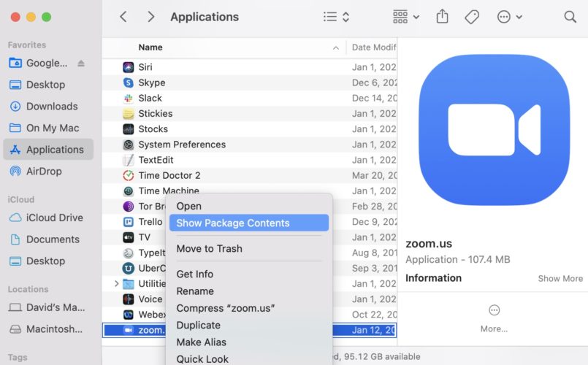Select the Skype app icon
588x365 pixels.
click(129, 82)
